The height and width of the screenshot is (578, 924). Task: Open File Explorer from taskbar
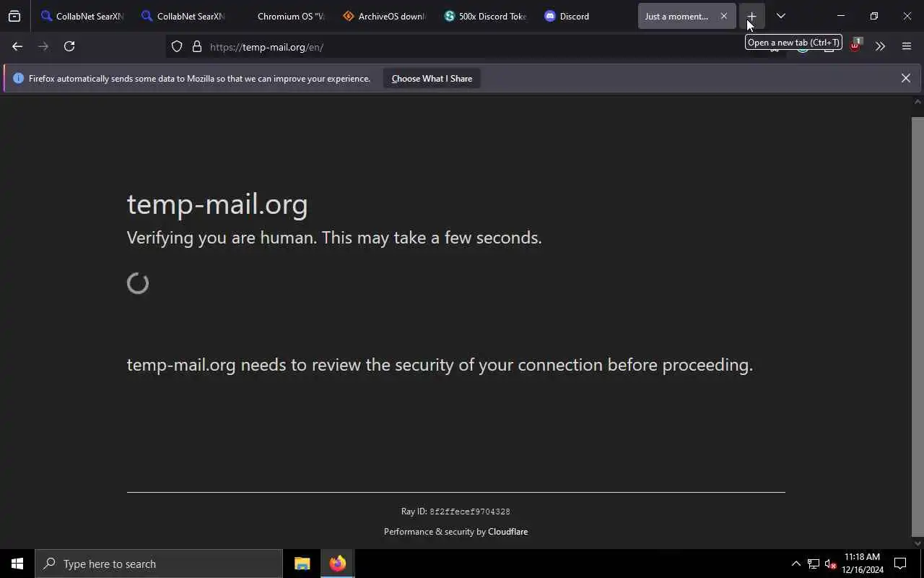pos(302,564)
